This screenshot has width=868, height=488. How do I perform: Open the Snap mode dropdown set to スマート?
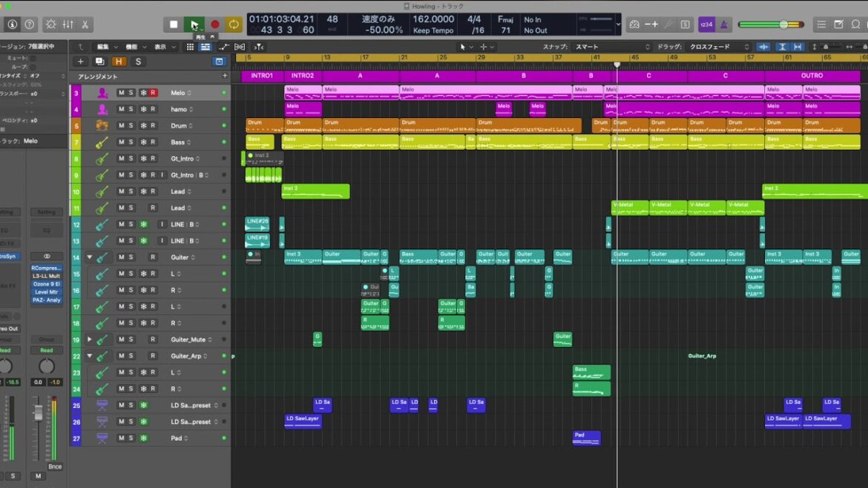pyautogui.click(x=605, y=47)
